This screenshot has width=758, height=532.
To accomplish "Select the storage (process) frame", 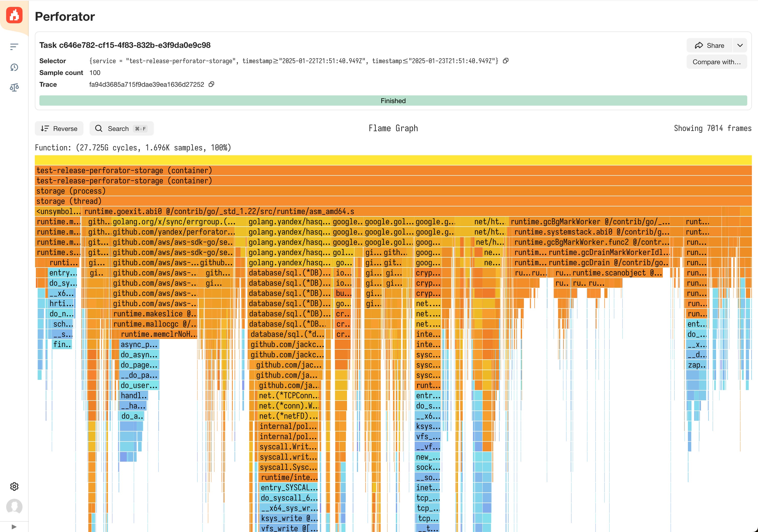I will click(393, 191).
